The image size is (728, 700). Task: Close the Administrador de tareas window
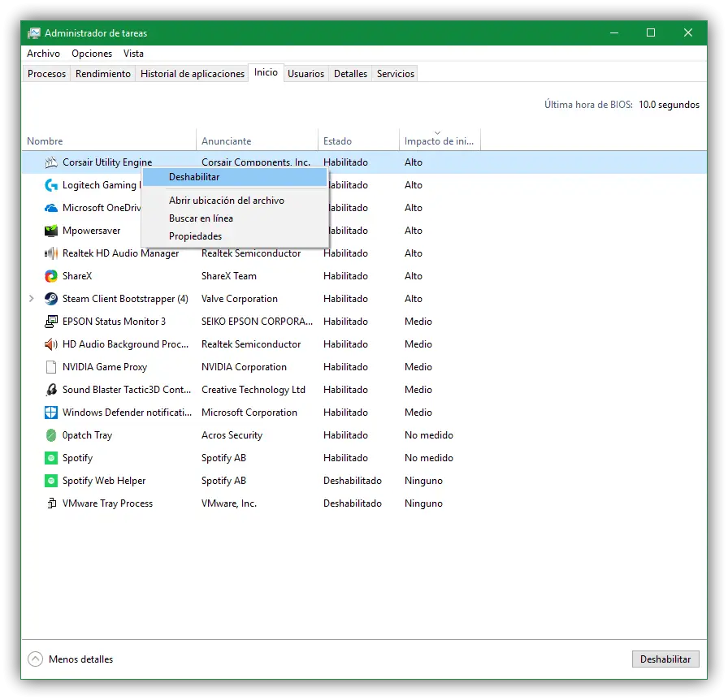click(x=688, y=32)
